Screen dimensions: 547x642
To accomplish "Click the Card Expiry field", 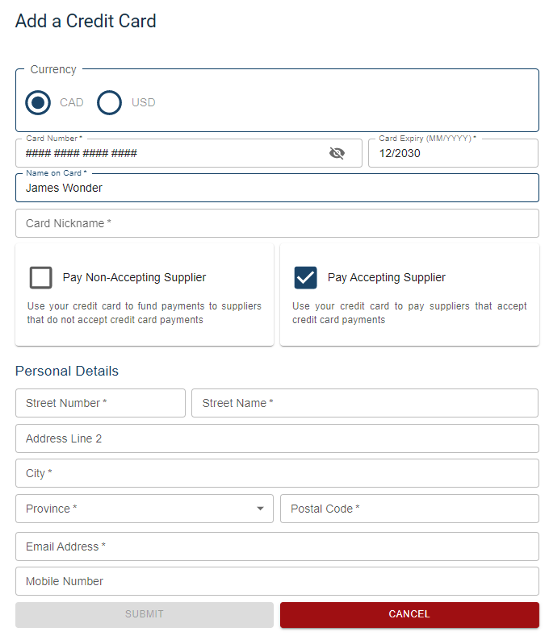I will click(453, 153).
